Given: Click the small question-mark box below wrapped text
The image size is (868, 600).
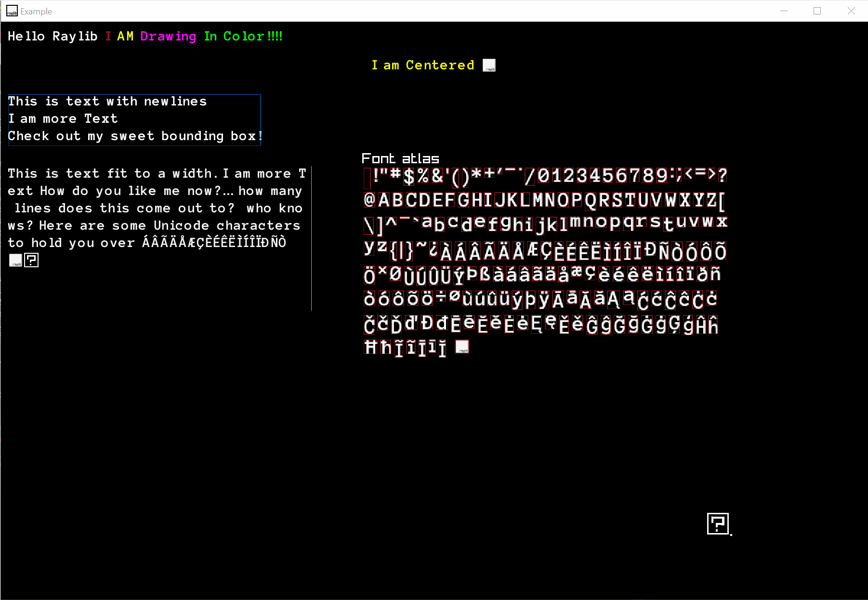Looking at the screenshot, I should point(31,260).
